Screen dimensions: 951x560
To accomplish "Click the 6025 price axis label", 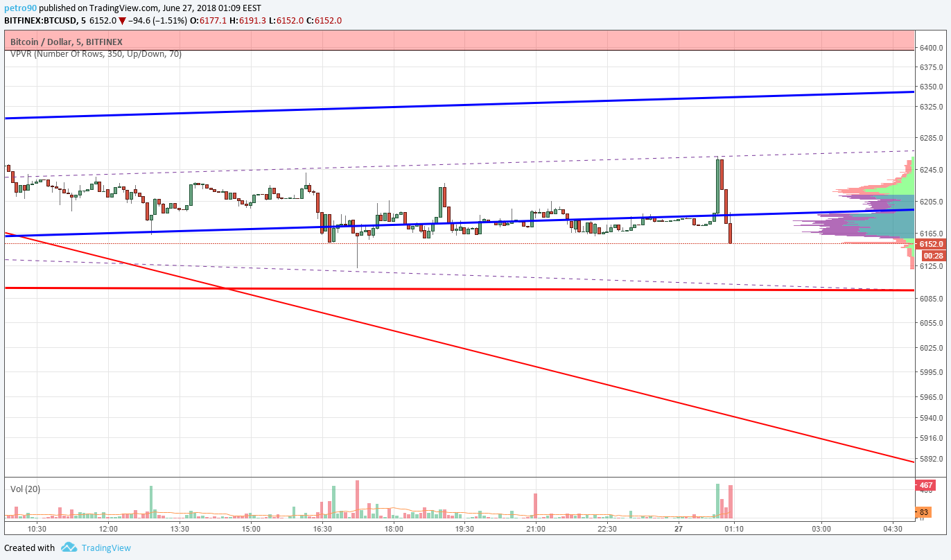I will click(x=932, y=348).
